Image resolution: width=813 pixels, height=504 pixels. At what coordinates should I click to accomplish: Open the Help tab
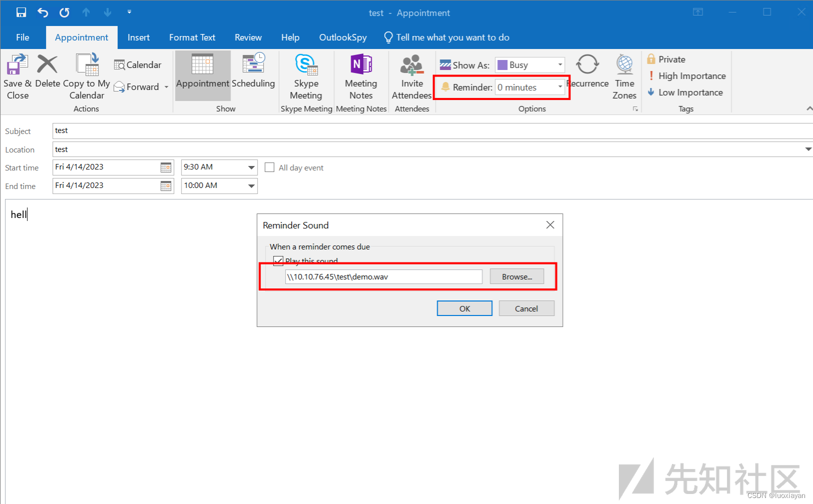(x=290, y=37)
